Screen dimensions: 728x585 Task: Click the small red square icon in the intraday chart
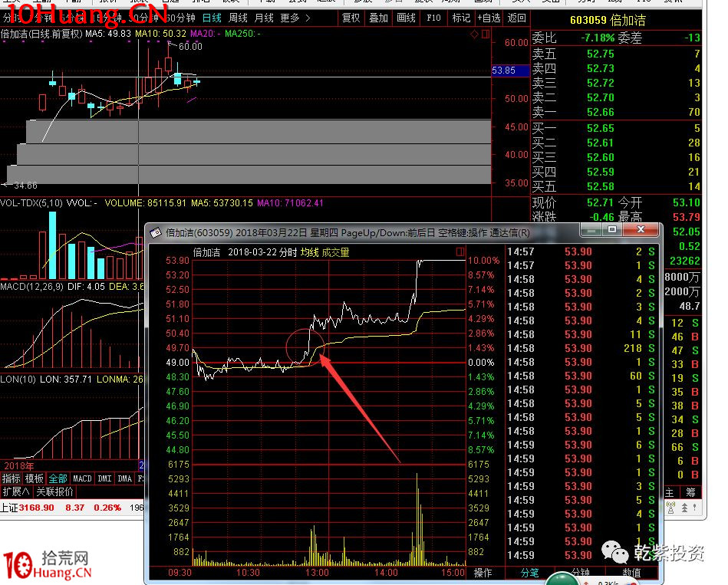tap(460, 252)
